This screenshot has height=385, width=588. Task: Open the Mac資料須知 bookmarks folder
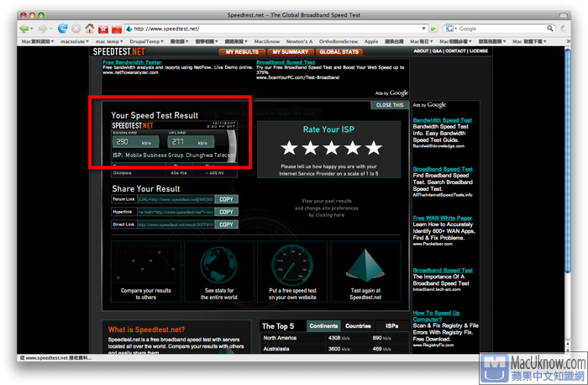click(x=38, y=41)
